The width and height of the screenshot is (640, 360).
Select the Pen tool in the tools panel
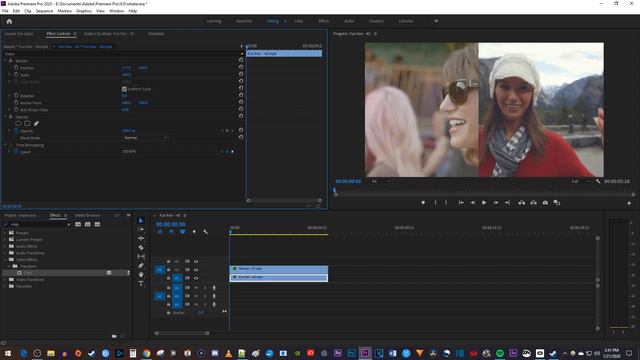[141, 265]
